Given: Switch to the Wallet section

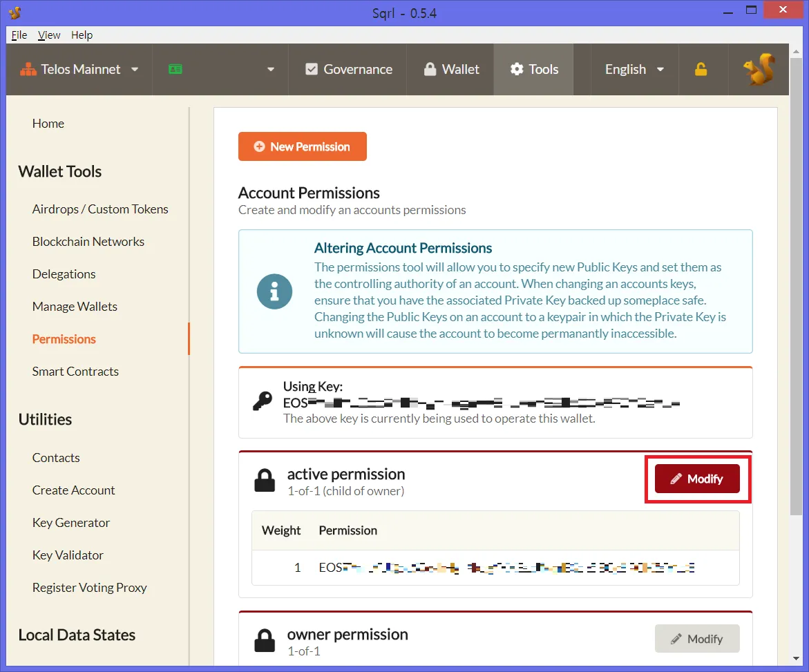Looking at the screenshot, I should tap(451, 69).
